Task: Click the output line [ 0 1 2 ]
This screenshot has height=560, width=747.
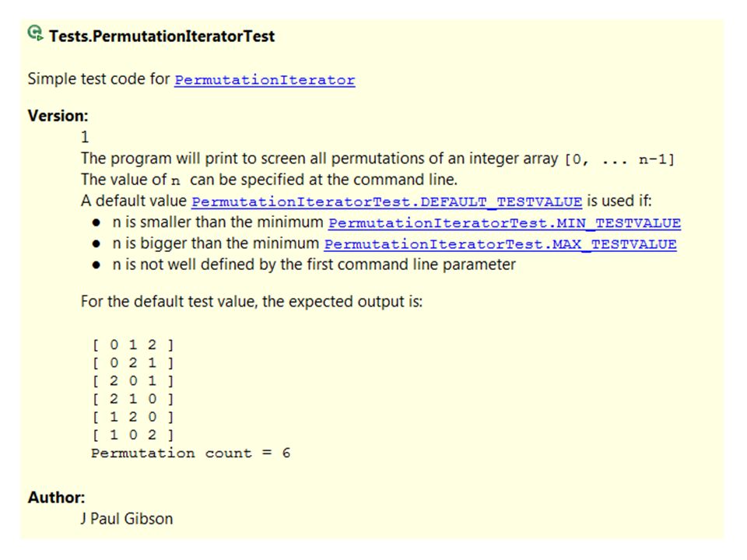Action: point(133,345)
